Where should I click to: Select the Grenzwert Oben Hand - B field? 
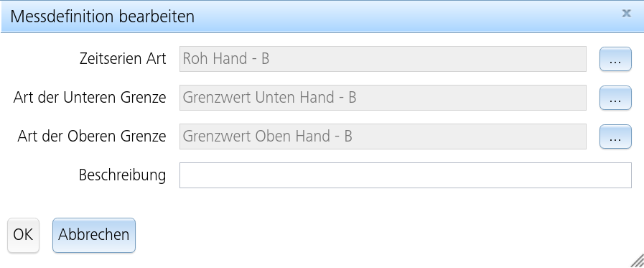coord(383,137)
